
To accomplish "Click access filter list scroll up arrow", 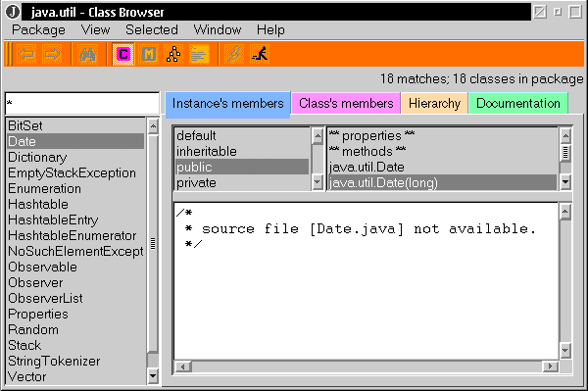I will (x=318, y=136).
